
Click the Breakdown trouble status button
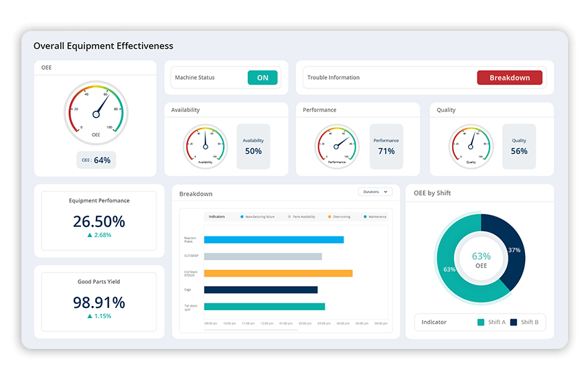click(x=509, y=78)
